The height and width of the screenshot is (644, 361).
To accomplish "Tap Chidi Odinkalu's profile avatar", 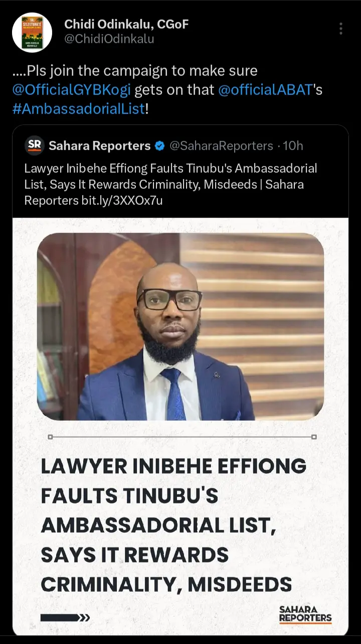I will point(32,33).
